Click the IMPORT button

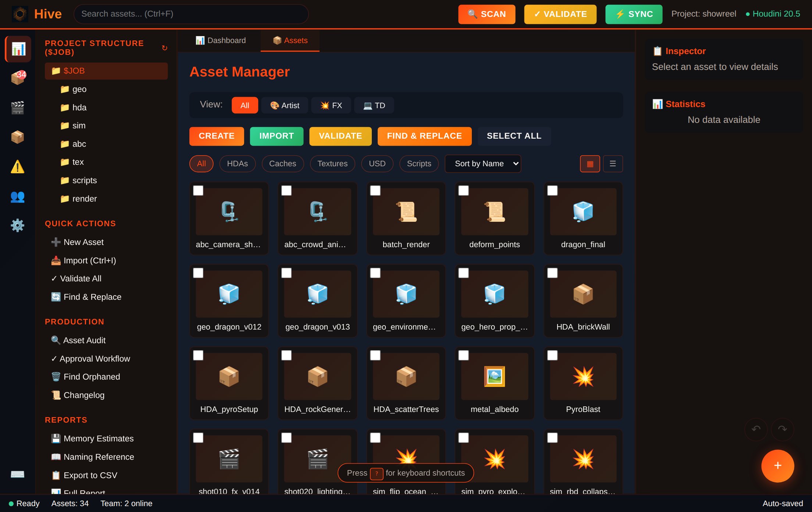[277, 136]
